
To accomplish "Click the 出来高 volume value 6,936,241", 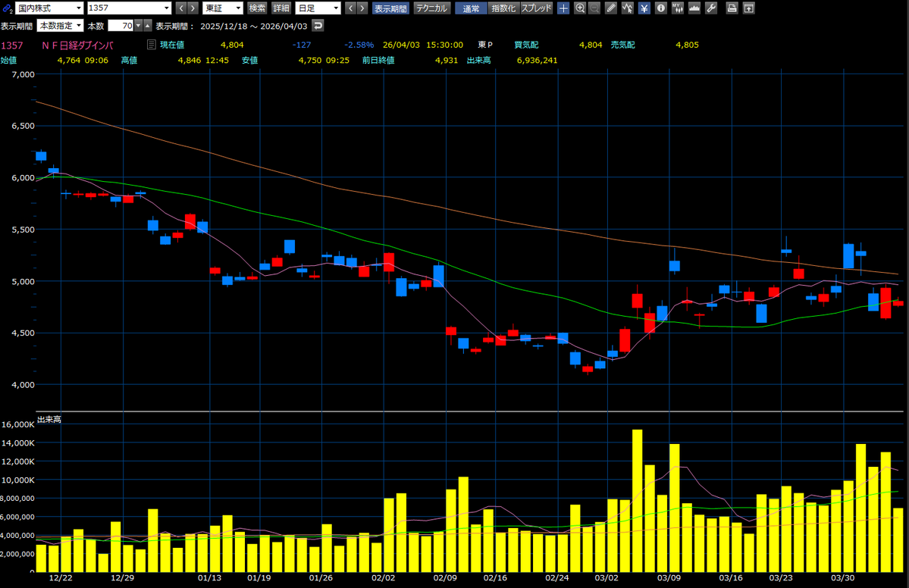I will [537, 61].
